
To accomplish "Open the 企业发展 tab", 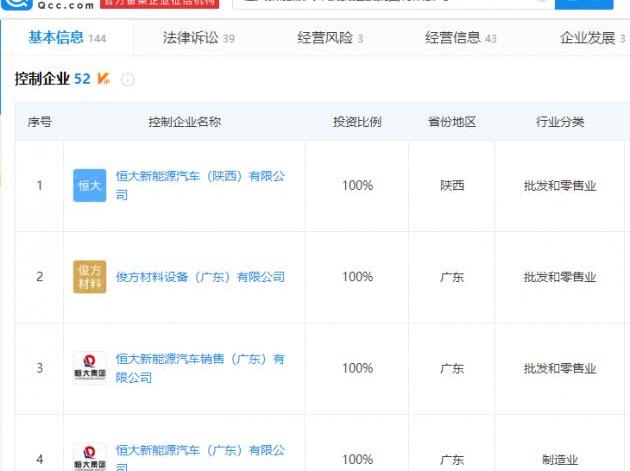I will coord(593,38).
